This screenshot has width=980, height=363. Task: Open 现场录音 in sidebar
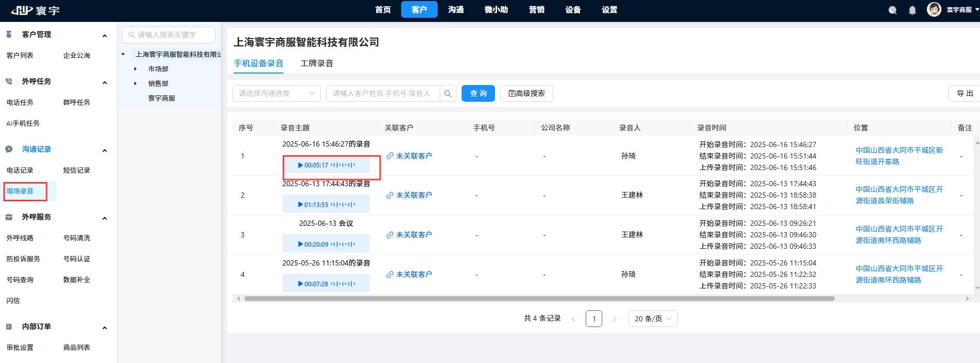tap(20, 191)
